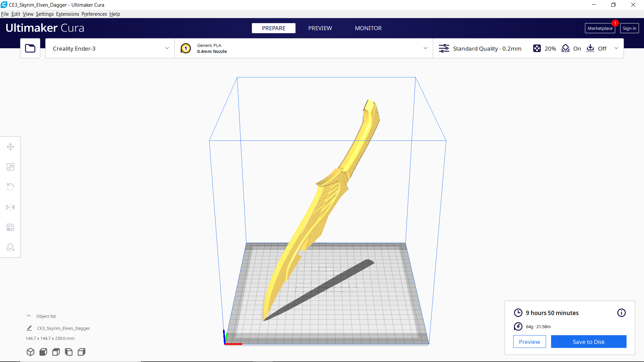
Task: Select the Rotate tool
Action: point(10,187)
